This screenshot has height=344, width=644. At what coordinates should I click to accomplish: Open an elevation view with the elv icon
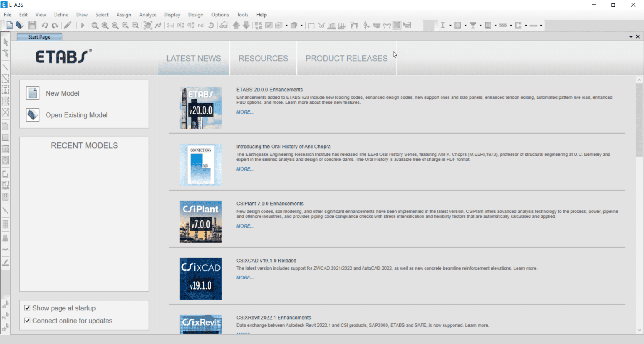191,25
